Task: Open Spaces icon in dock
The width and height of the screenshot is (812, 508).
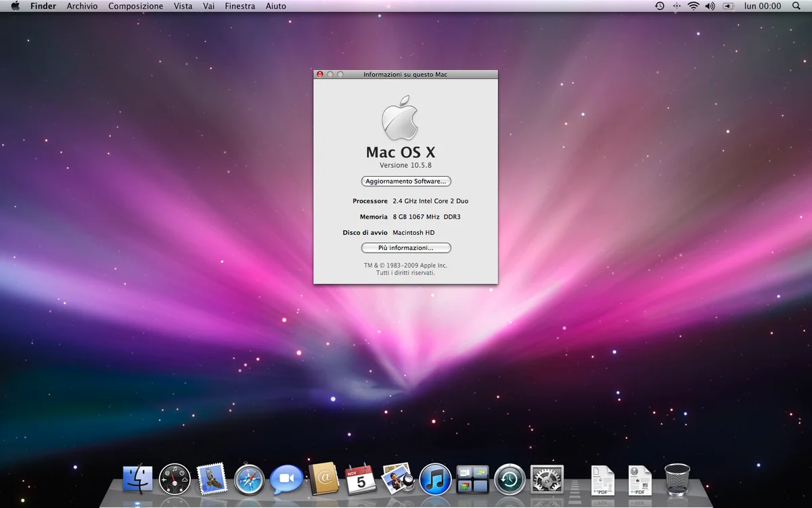Action: coord(472,480)
